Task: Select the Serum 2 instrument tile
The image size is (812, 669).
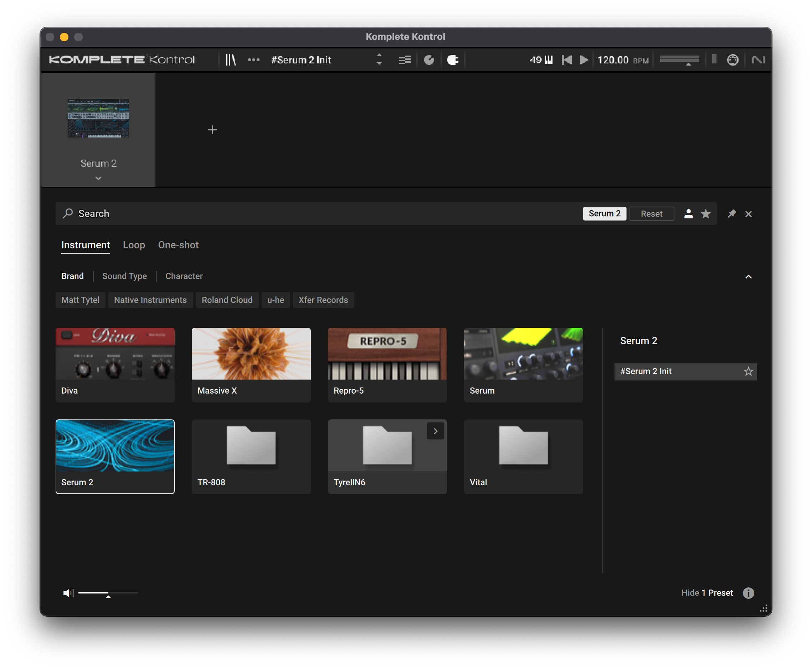Action: pos(115,456)
